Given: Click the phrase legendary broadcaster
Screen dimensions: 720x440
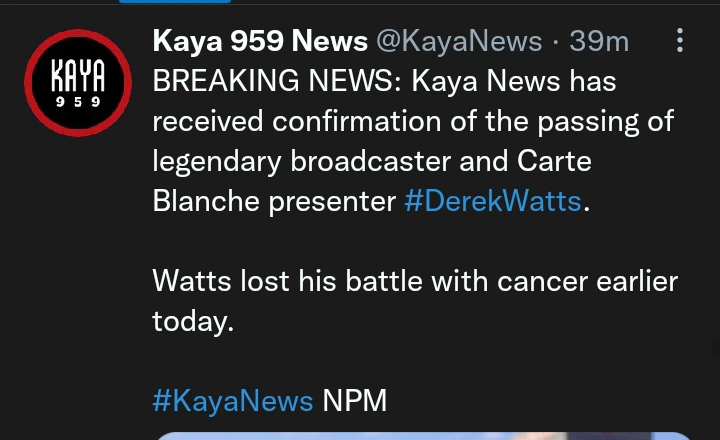Looking at the screenshot, I should (x=302, y=162).
